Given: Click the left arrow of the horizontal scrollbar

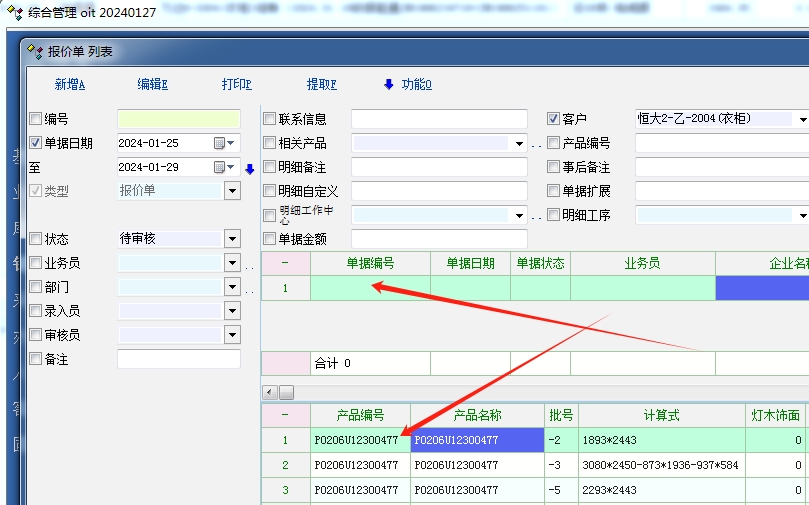Looking at the screenshot, I should [269, 392].
